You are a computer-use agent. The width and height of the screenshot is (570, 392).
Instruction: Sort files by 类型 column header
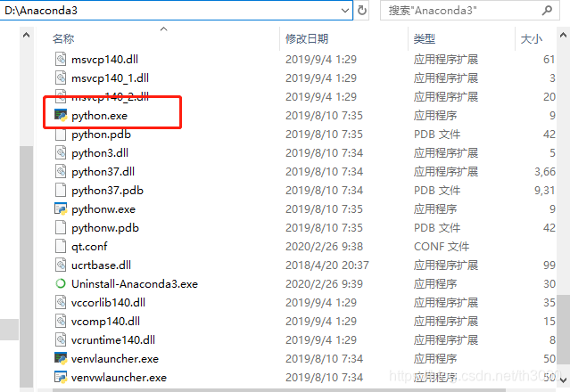pos(425,38)
